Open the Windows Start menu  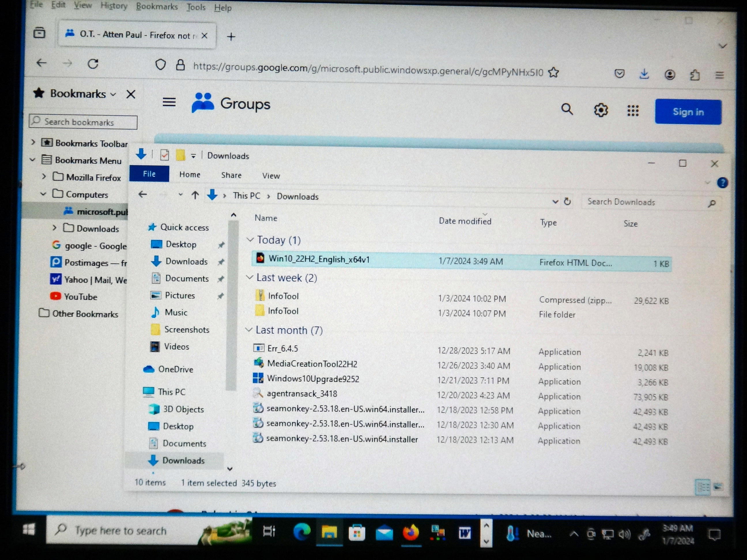(x=29, y=529)
